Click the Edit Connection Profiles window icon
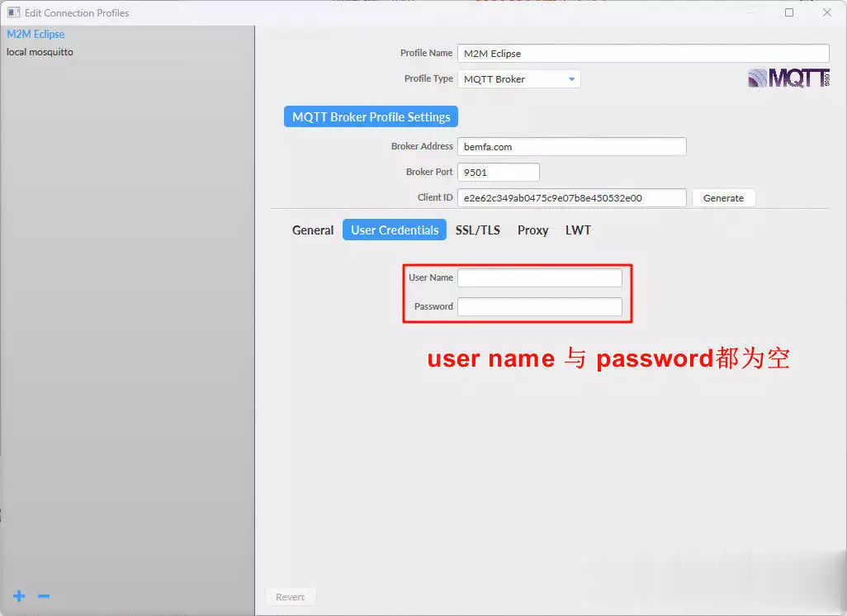The height and width of the screenshot is (616, 847). tap(13, 12)
